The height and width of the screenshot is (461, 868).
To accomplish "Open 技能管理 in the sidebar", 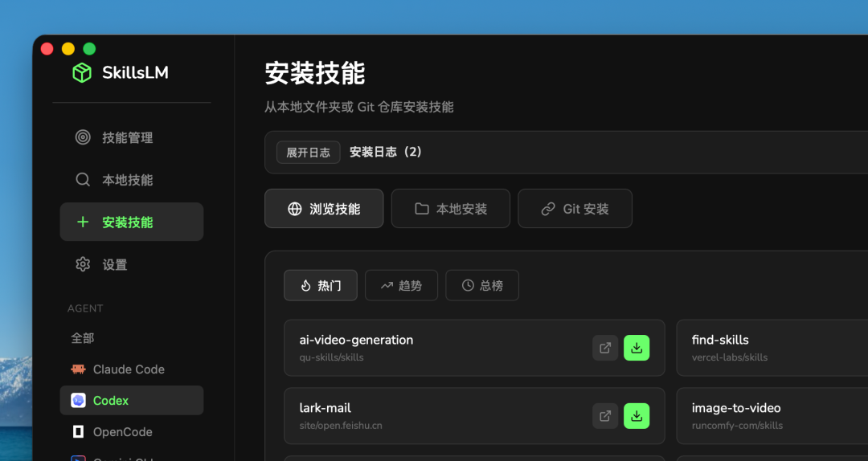I will tap(132, 137).
